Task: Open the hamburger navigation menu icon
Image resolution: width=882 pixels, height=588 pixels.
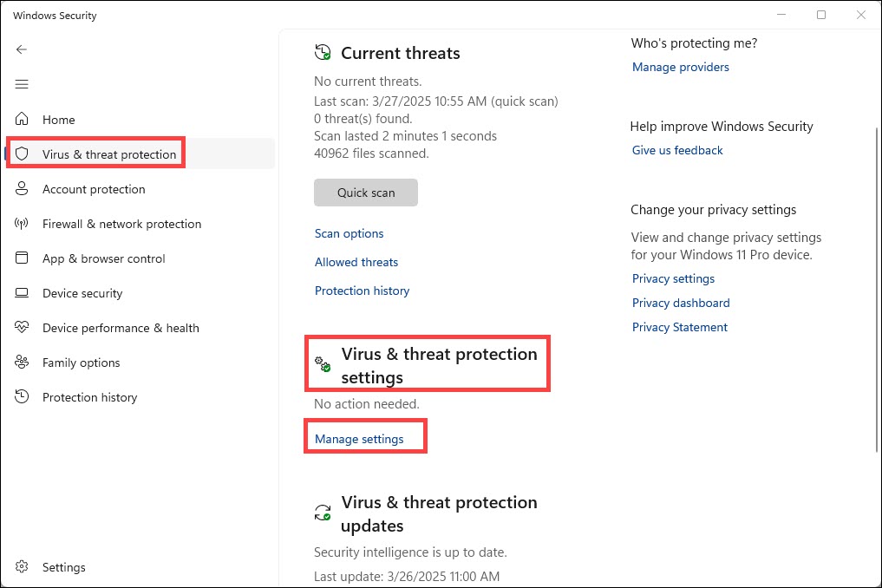Action: [x=22, y=84]
